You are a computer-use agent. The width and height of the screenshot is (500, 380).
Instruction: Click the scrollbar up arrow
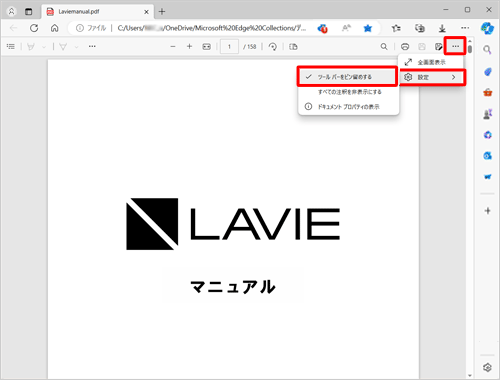tap(470, 41)
